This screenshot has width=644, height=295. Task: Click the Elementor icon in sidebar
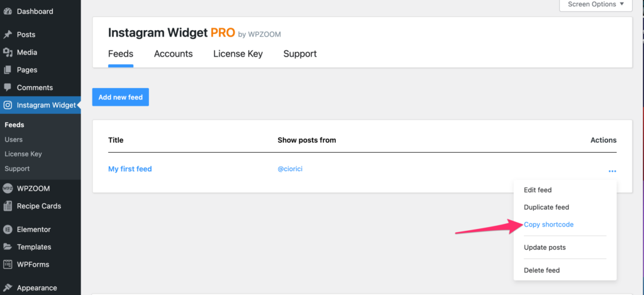8,229
